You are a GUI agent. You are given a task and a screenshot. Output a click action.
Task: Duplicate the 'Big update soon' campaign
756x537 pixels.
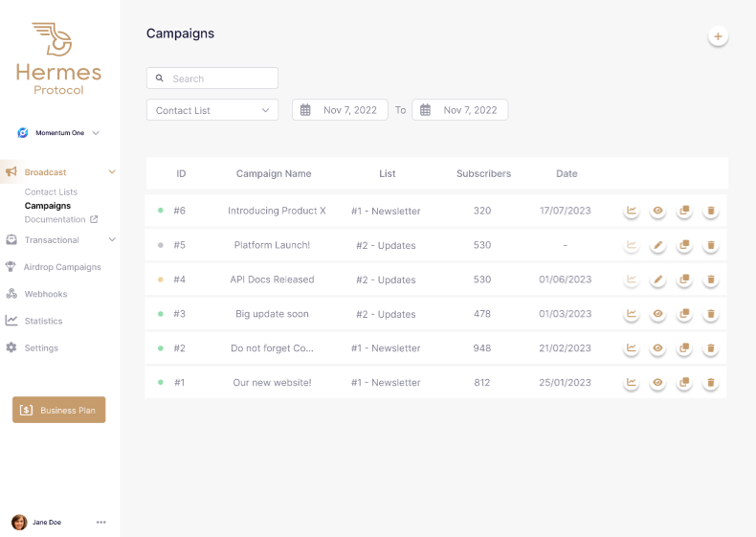[x=684, y=314]
